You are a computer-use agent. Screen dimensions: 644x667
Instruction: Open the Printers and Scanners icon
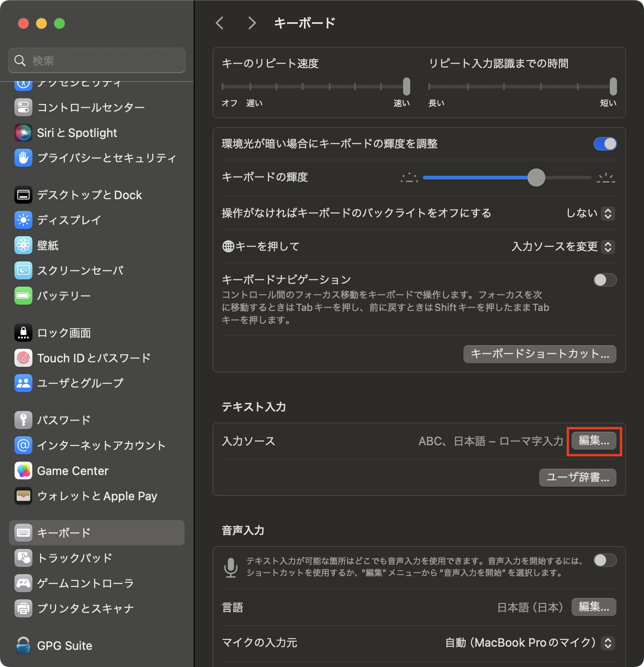click(x=23, y=608)
